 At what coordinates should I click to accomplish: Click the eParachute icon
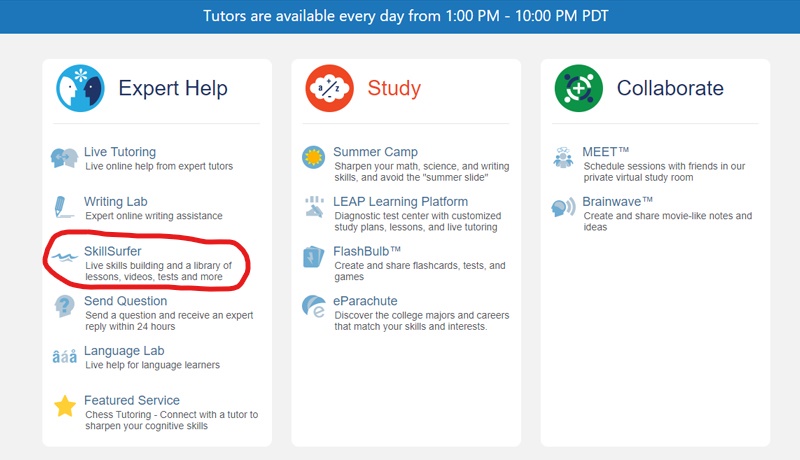(314, 306)
